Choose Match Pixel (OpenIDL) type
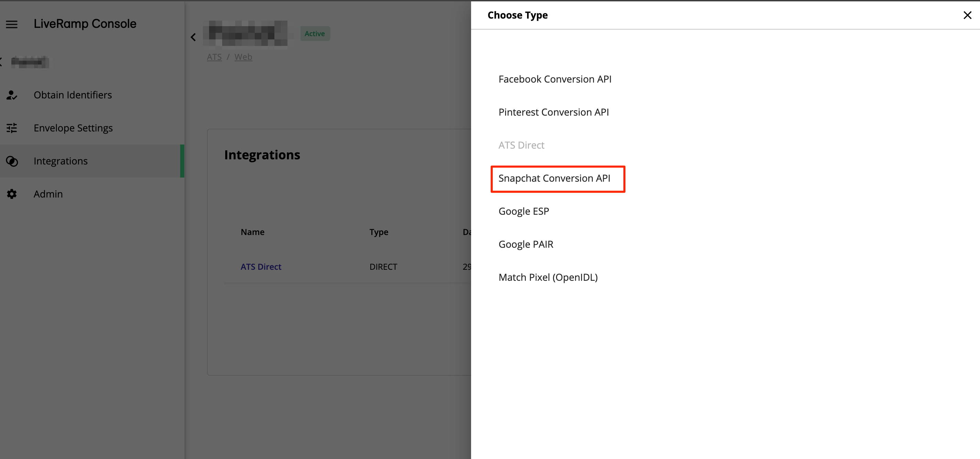This screenshot has width=980, height=459. pos(548,277)
